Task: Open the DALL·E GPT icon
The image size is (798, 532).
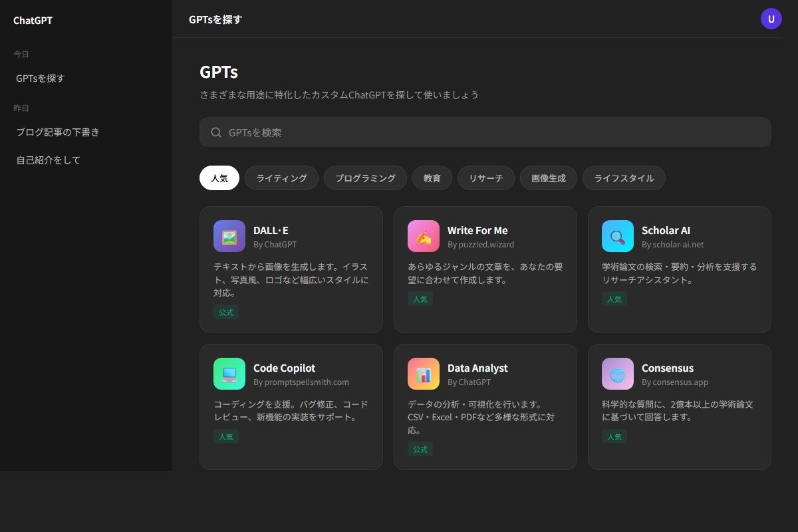Action: pos(229,236)
